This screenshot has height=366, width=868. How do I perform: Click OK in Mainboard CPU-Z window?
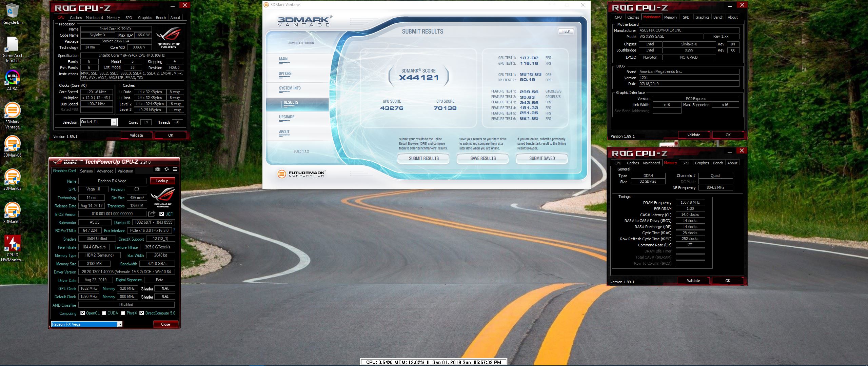pos(728,135)
